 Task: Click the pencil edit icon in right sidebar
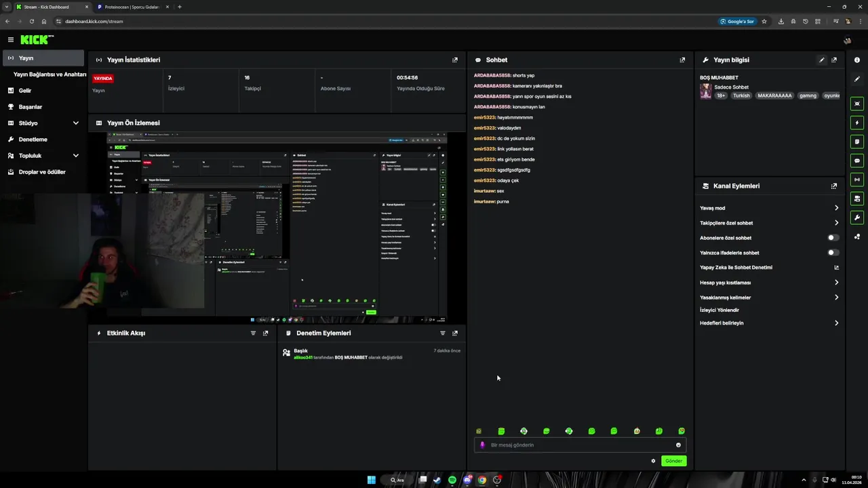click(857, 79)
